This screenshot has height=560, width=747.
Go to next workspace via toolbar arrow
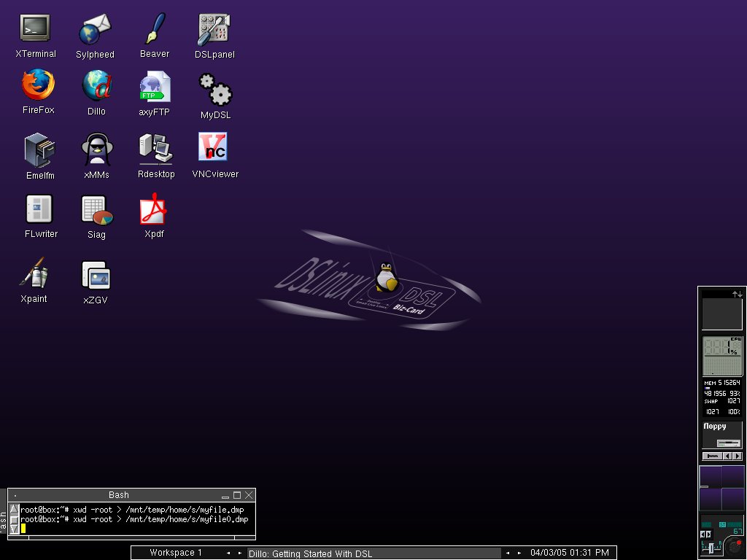(x=239, y=553)
